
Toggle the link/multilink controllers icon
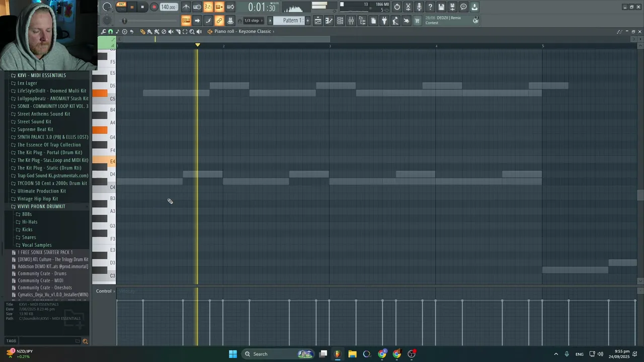(x=219, y=21)
